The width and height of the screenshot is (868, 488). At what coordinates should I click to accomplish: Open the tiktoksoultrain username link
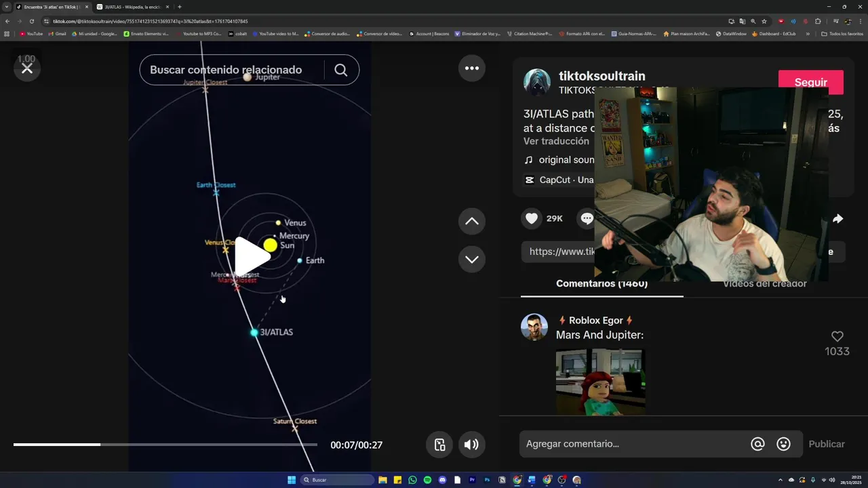pos(602,76)
